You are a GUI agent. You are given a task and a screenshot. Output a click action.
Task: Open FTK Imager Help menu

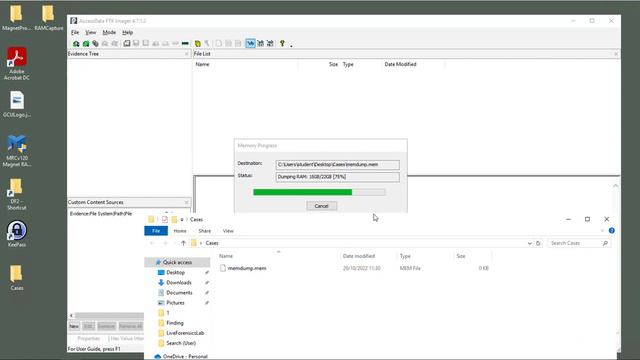click(127, 32)
